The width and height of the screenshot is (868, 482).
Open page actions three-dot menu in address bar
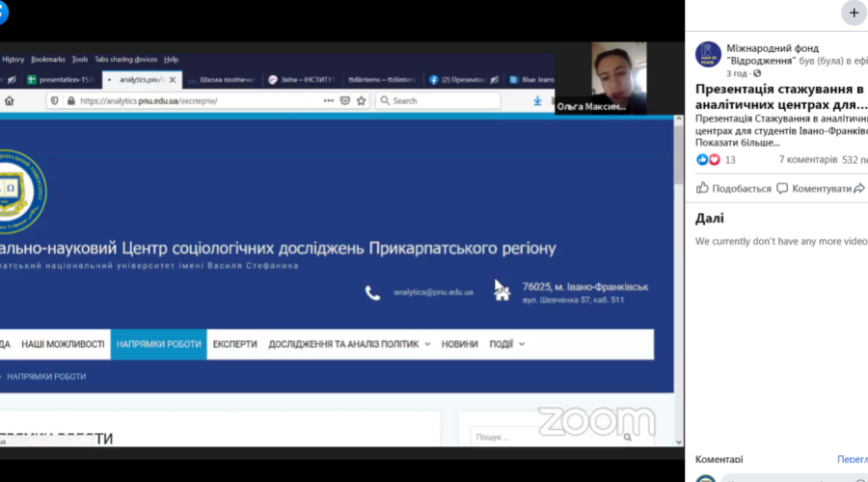pos(328,100)
